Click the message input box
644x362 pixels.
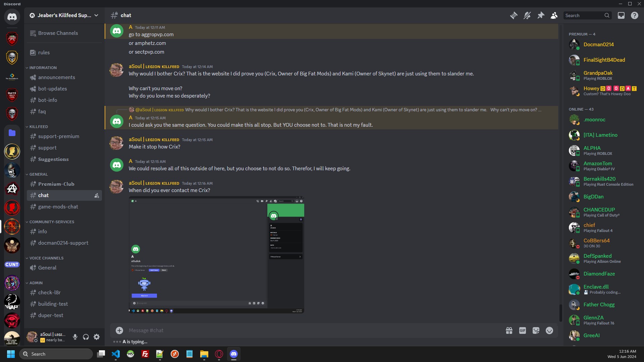pyautogui.click(x=314, y=330)
